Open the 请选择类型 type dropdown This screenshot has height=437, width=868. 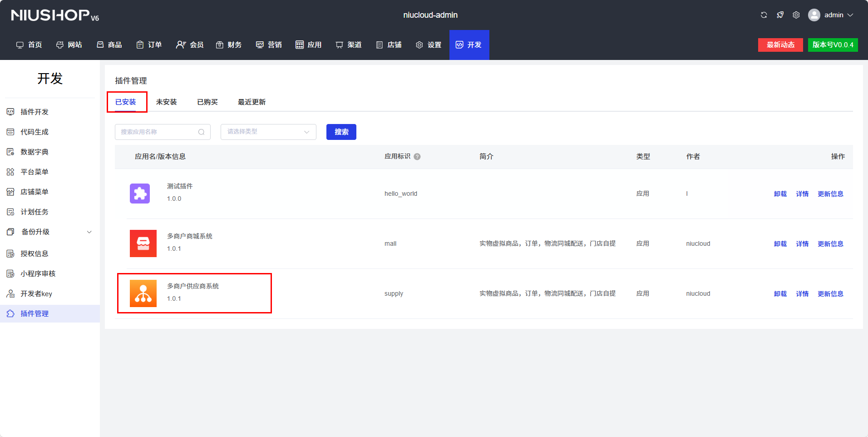tap(268, 132)
